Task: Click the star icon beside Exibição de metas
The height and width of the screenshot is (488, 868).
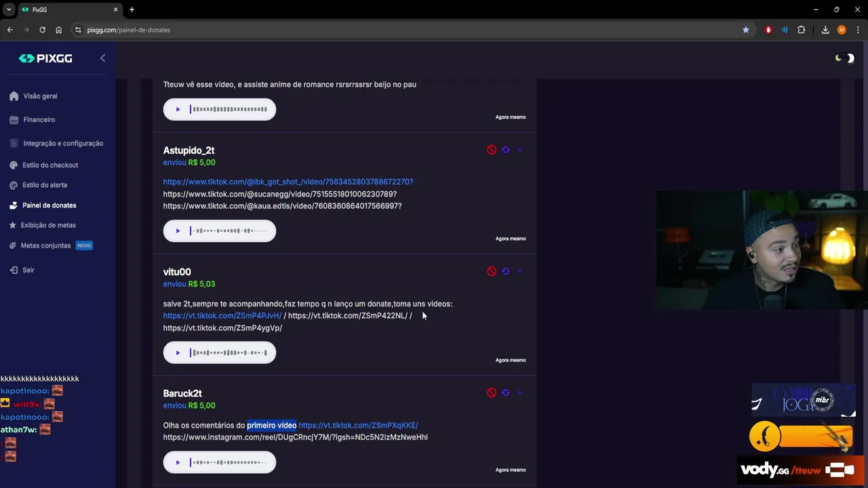Action: 14,225
